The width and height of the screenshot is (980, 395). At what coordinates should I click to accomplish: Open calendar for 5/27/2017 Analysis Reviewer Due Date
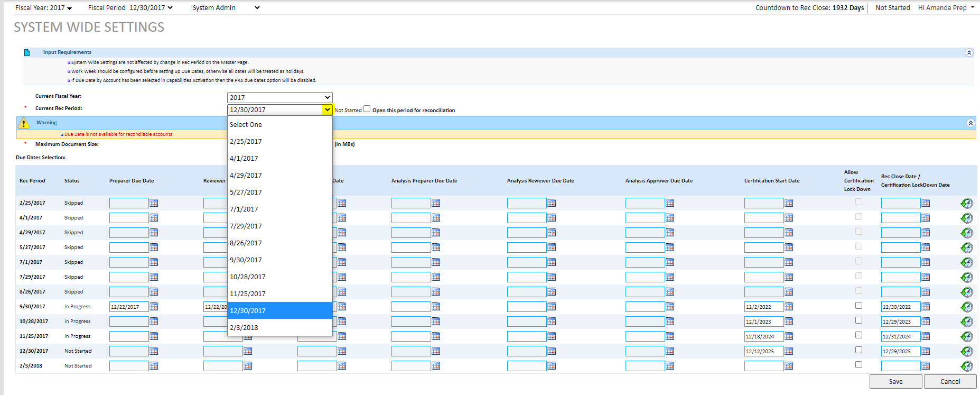click(552, 247)
